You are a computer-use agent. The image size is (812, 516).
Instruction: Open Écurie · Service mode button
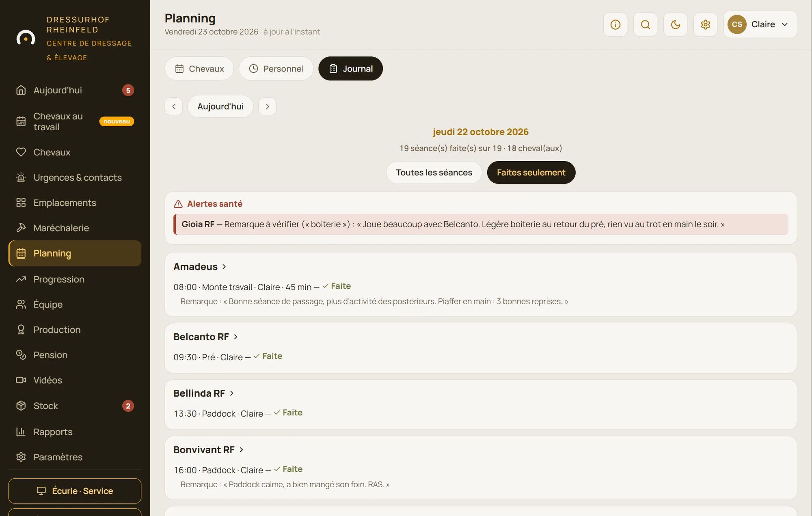pos(75,491)
